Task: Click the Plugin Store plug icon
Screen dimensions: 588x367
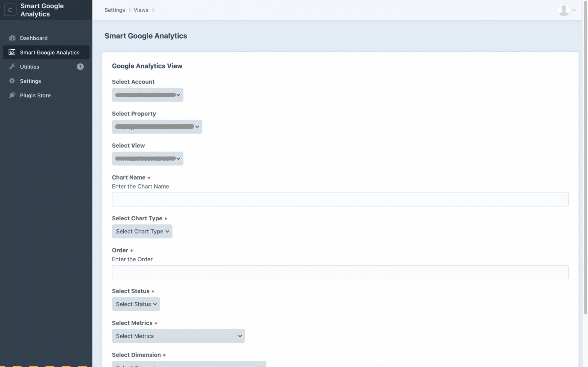Action: (12, 95)
